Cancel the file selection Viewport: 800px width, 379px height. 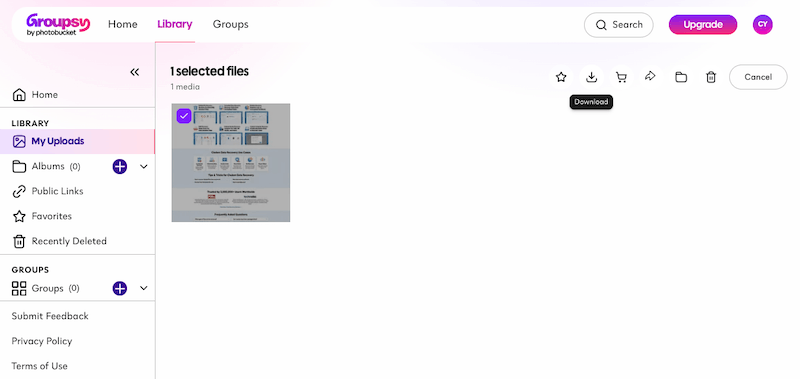point(758,77)
